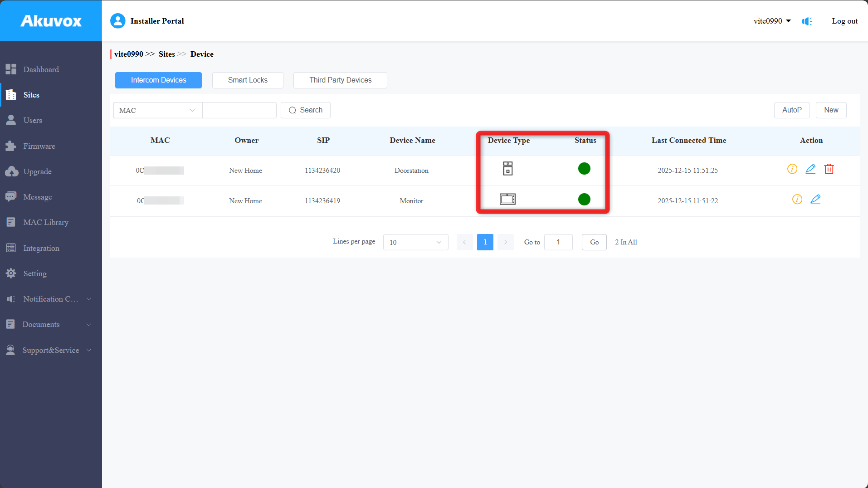Click the Setting gear icon

click(x=11, y=273)
